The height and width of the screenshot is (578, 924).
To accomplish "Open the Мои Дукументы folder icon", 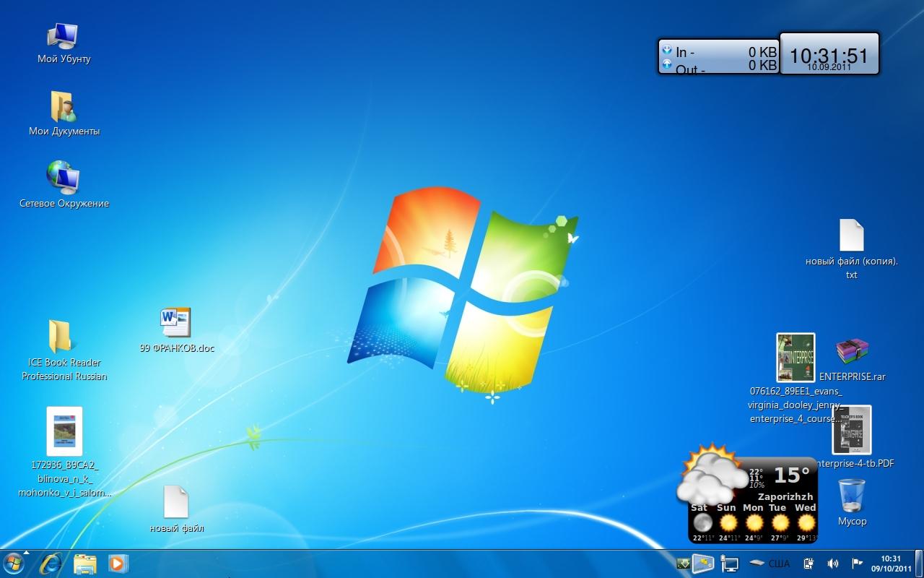I will point(63,107).
